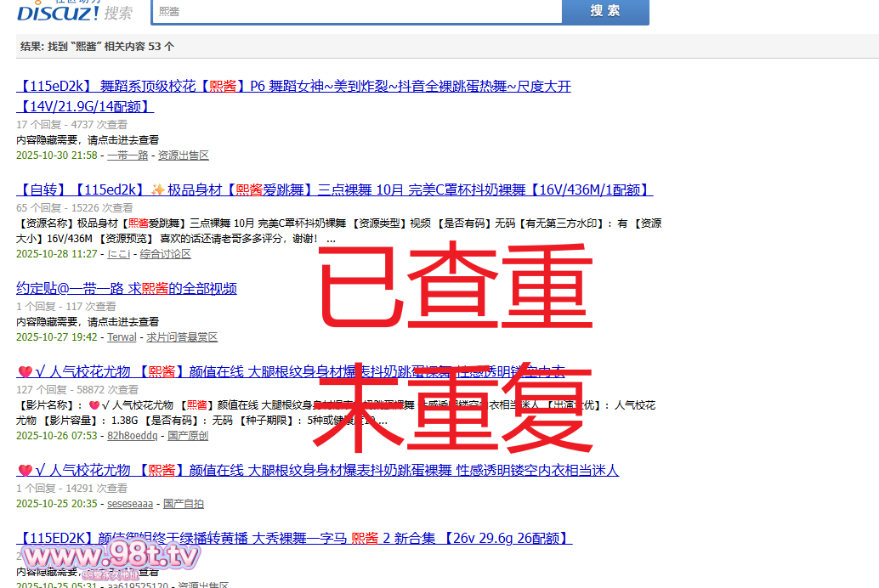879x588 pixels.
Task: Open the 国产自拍 forum section
Action: pos(184,504)
